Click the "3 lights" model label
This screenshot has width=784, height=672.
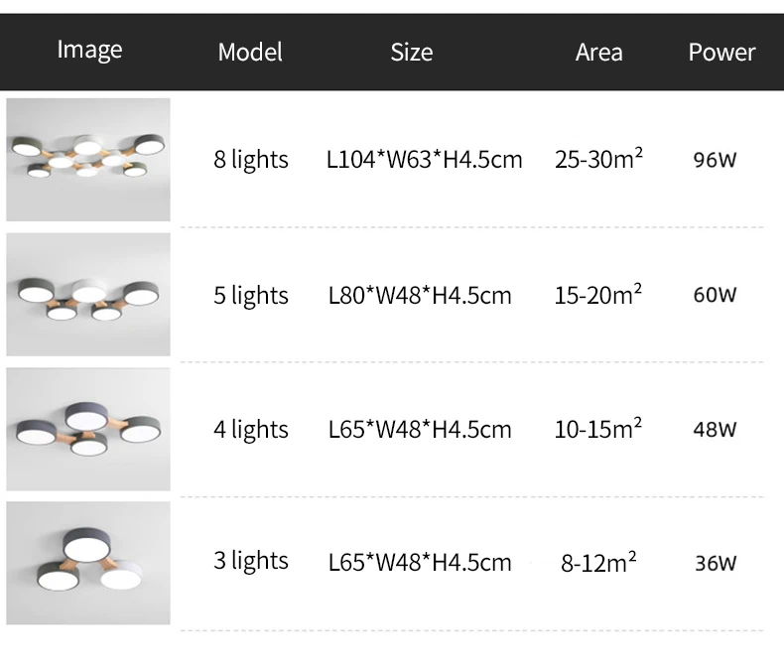tap(251, 561)
